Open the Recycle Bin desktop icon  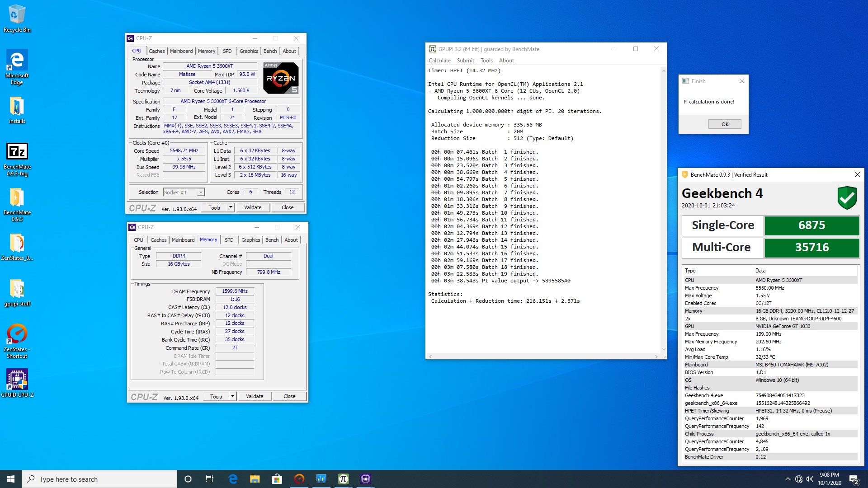(17, 19)
